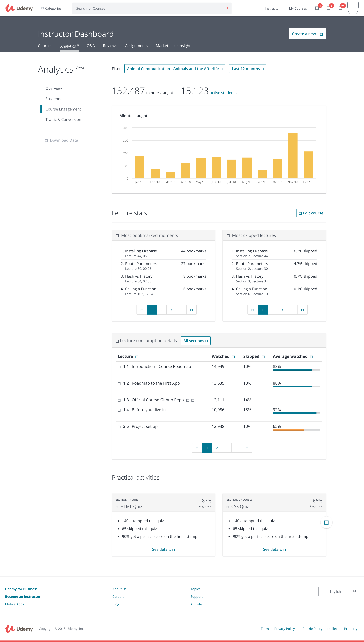Go to next page of lecture consumption table
364x642 pixels.
[x=247, y=448]
